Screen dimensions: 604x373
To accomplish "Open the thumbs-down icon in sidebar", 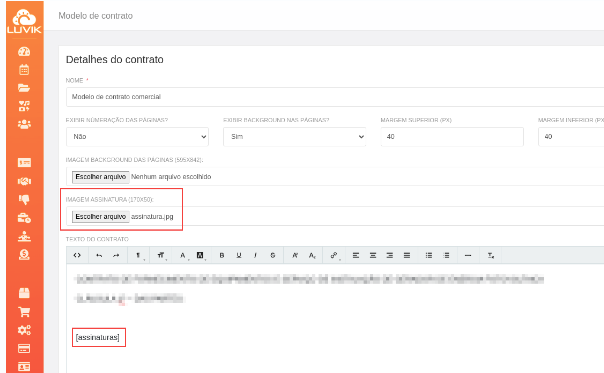I will coord(24,199).
